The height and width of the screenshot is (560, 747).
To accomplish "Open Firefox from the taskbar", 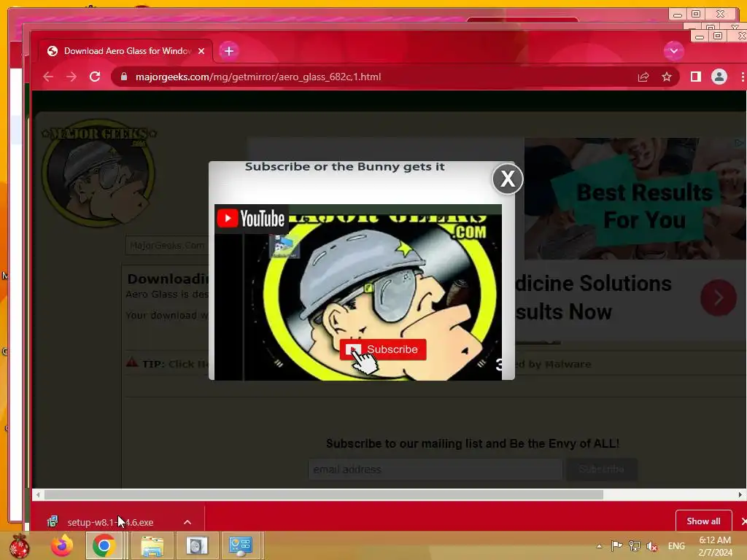I will pos(62,545).
